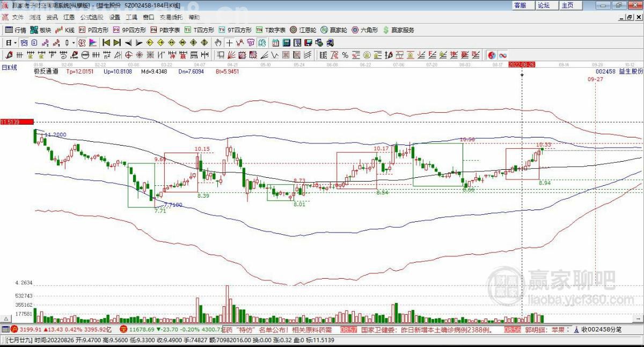
Task: Click the 002458 益生股份 stock label
Action: (619, 71)
